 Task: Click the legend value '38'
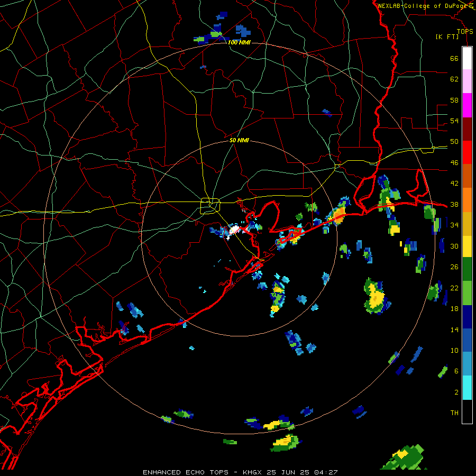454,205
